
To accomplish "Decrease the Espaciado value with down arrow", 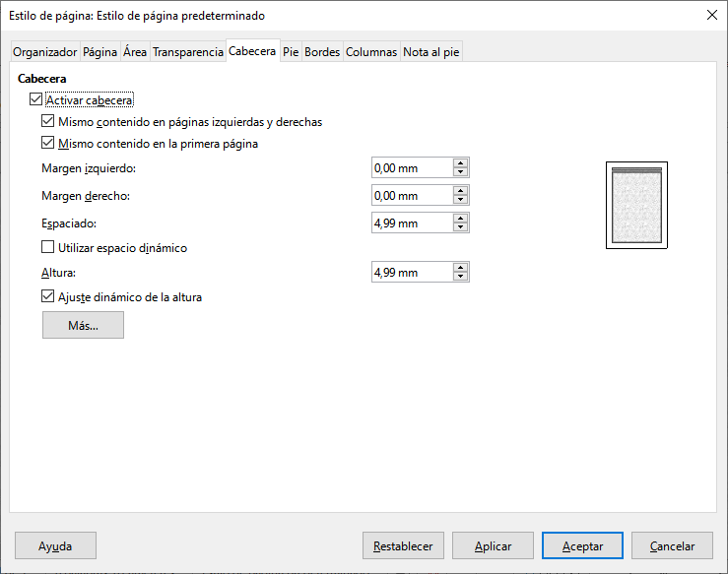I will coord(460,228).
